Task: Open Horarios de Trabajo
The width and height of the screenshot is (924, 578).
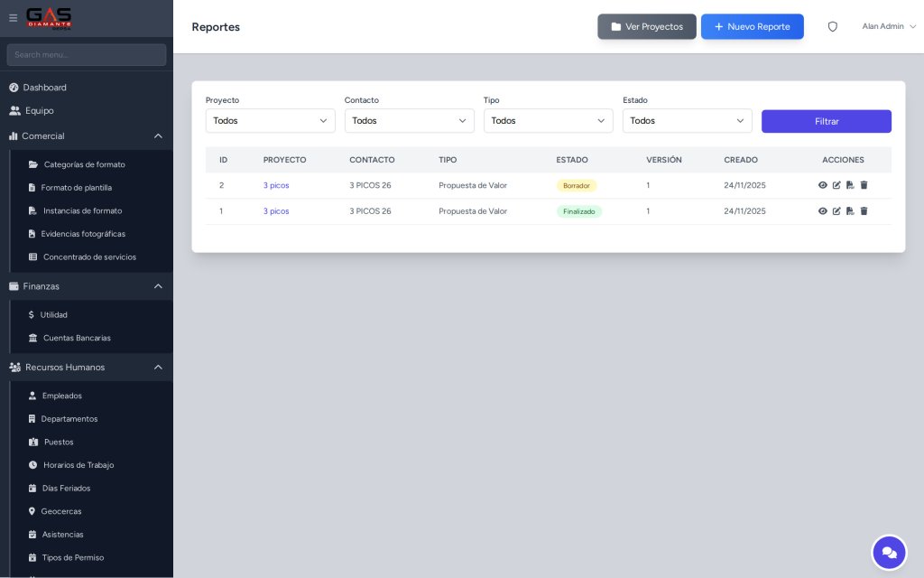Action: click(x=78, y=465)
